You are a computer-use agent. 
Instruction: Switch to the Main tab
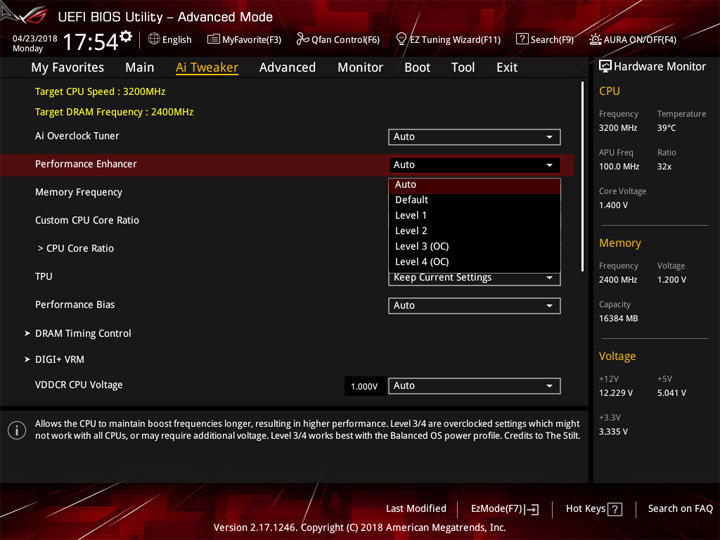point(140,68)
